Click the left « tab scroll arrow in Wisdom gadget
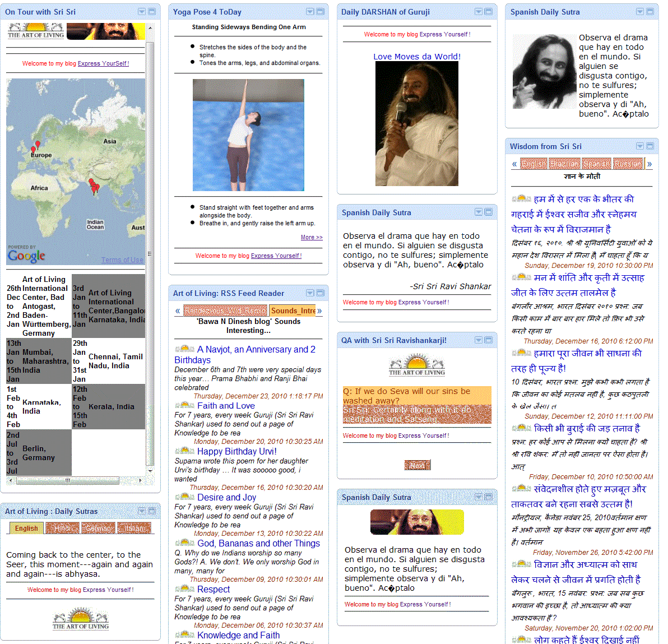Screen dimensions: 668x644 (x=514, y=164)
